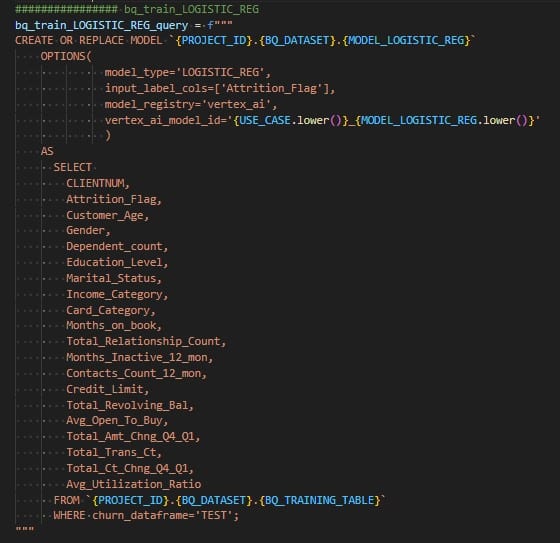Click {MODEL_LOGISTIC_REG} in the CREATE line
This screenshot has height=543, width=560.
point(406,40)
